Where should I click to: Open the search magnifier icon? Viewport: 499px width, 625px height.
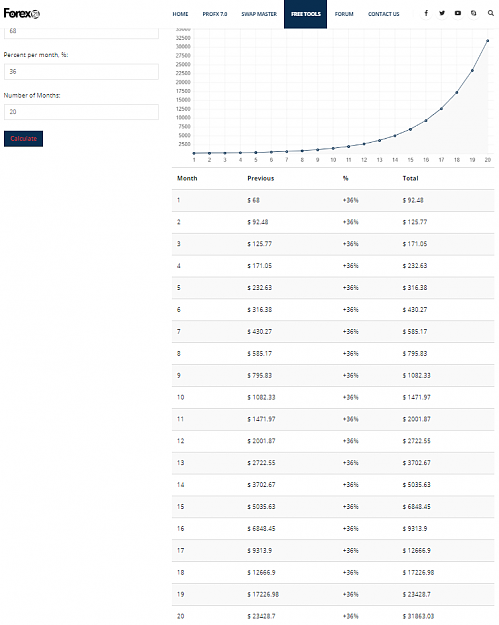(x=491, y=13)
